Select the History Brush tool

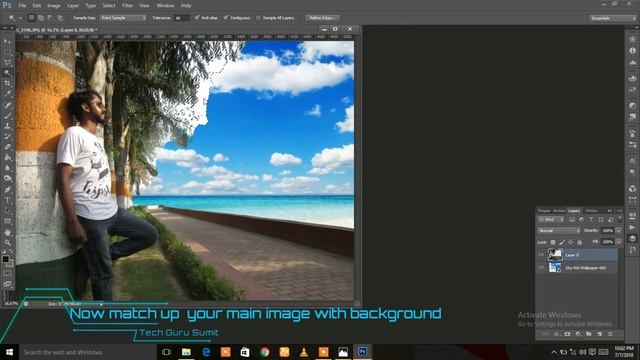[7, 136]
